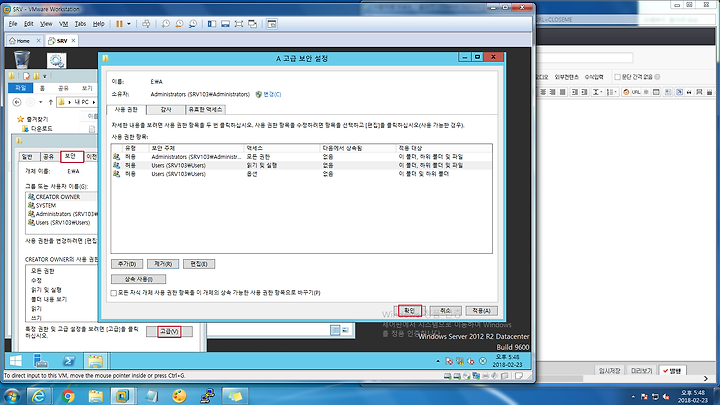720x405 pixels.
Task: Toggle the VMware library sidebar view
Action: click(212, 24)
